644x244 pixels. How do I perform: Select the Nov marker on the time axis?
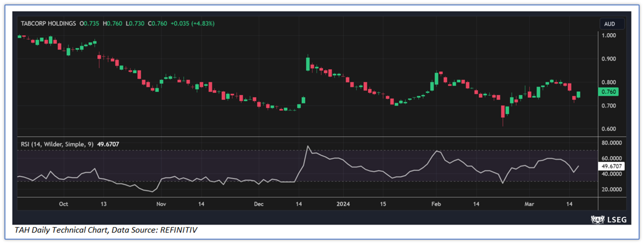[x=161, y=204]
